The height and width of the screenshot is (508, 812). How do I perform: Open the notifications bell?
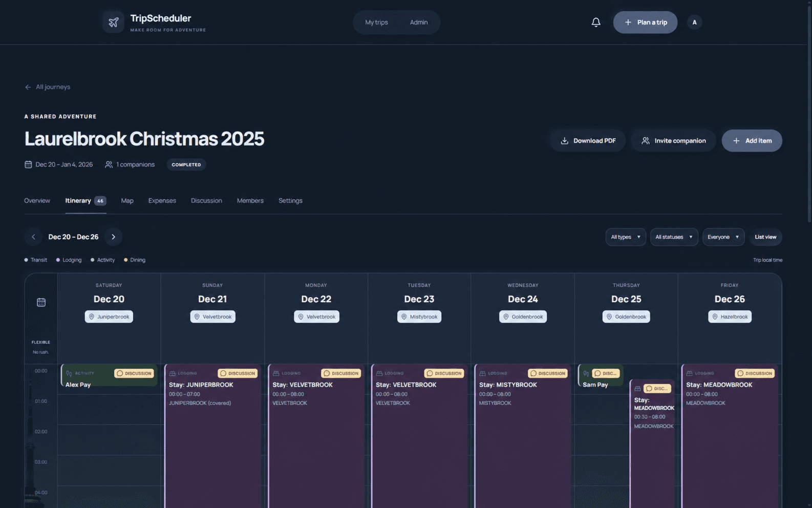596,22
